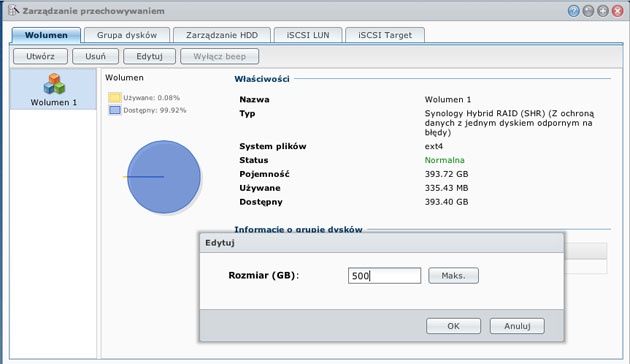Click the Używane: 0.08% legend text

click(151, 98)
